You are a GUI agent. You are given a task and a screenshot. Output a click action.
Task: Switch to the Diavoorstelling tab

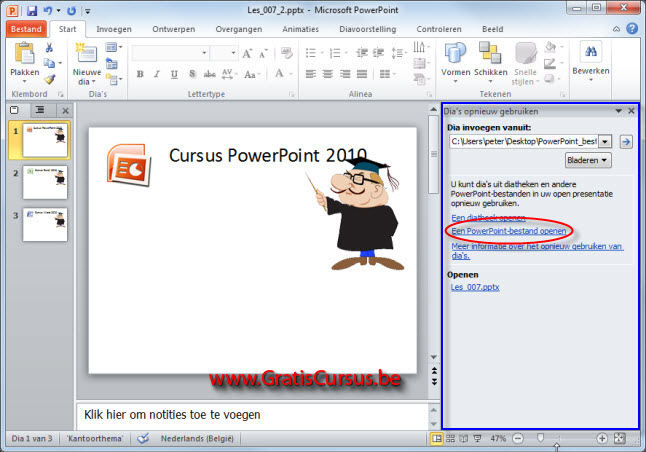tap(367, 29)
